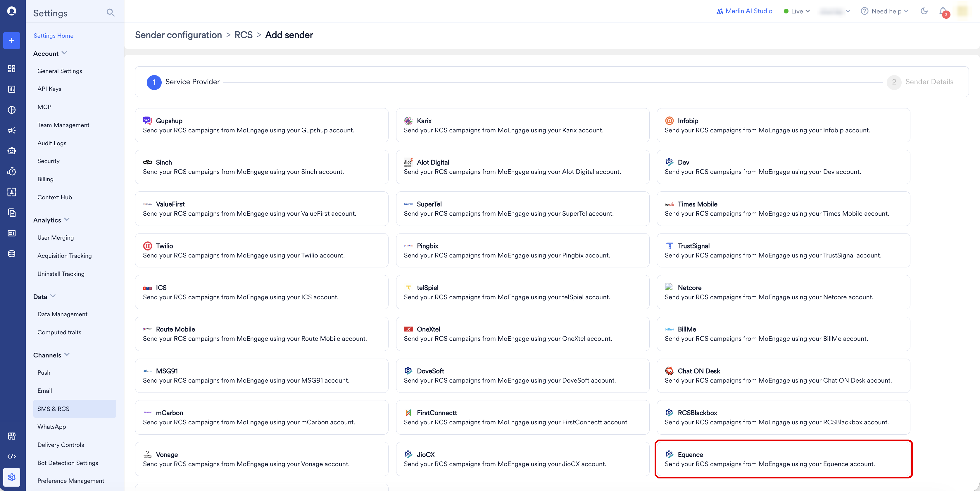Go to Acquisition Tracking settings
980x491 pixels.
(65, 256)
